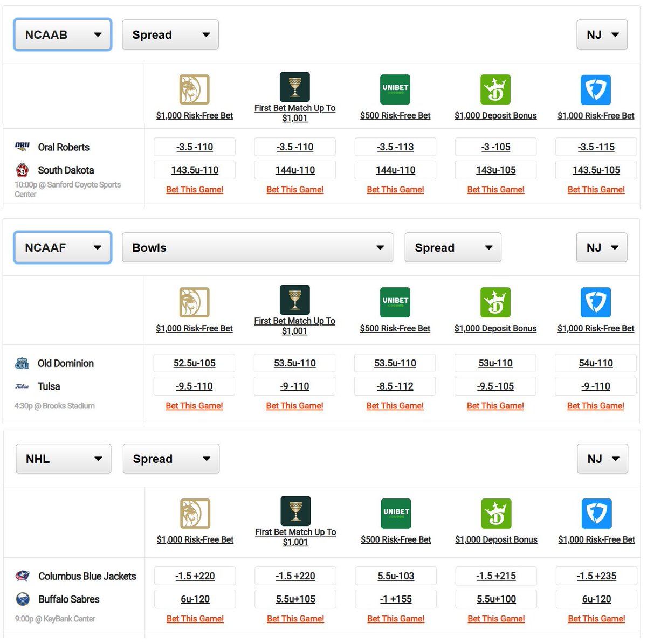Screen dimensions: 647x644
Task: Click FanDuel's Bet This Game link for Blue Jackets game
Action: click(x=597, y=619)
